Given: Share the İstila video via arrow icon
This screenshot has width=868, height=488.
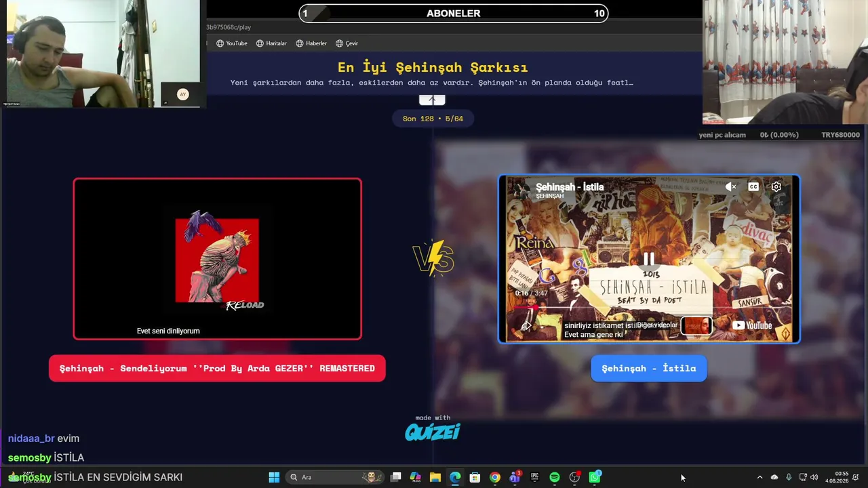Looking at the screenshot, I should (x=526, y=326).
